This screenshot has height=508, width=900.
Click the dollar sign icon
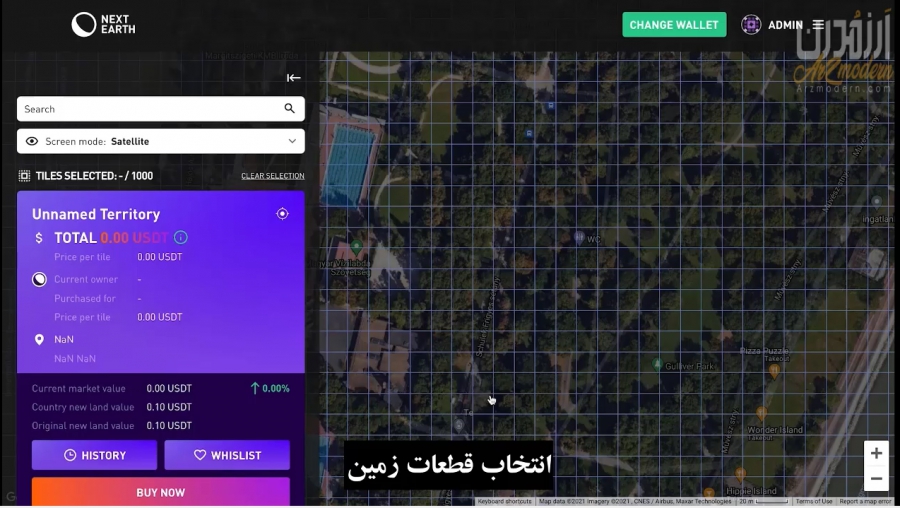pyautogui.click(x=38, y=238)
